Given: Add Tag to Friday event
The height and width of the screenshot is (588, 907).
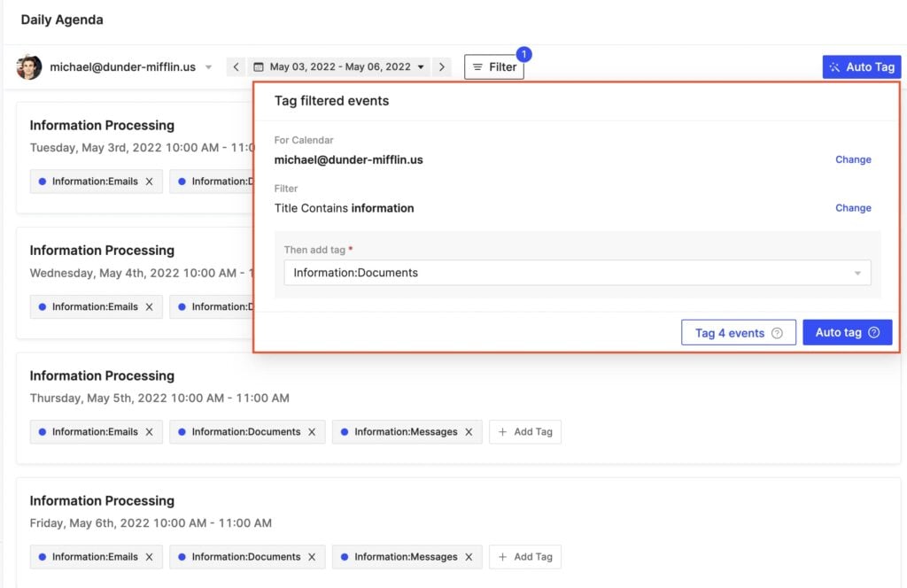Looking at the screenshot, I should [525, 557].
